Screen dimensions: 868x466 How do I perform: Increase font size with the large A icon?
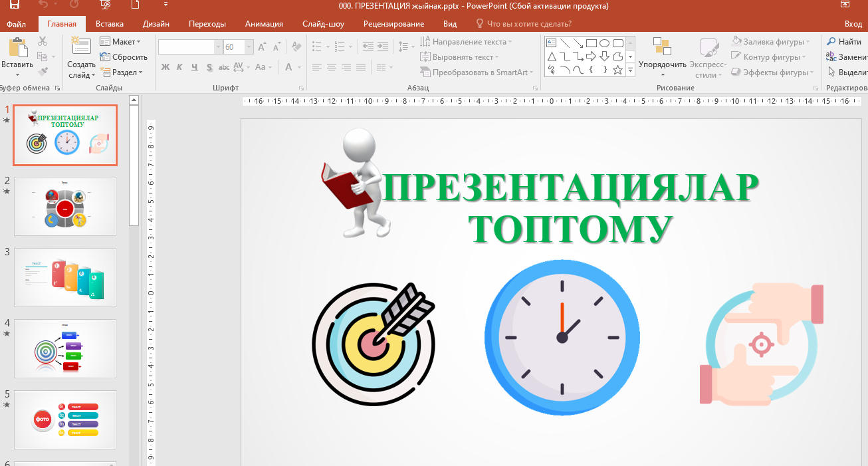(262, 47)
